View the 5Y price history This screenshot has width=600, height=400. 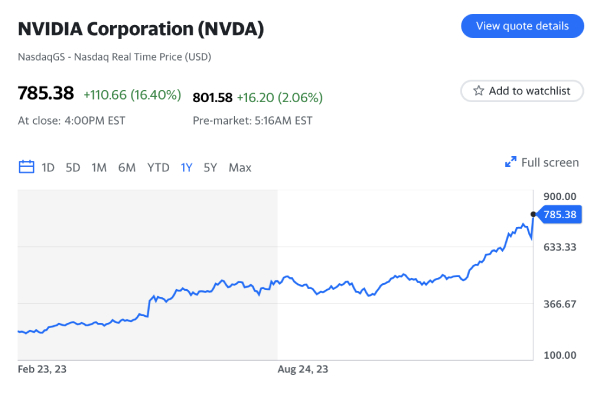point(210,167)
